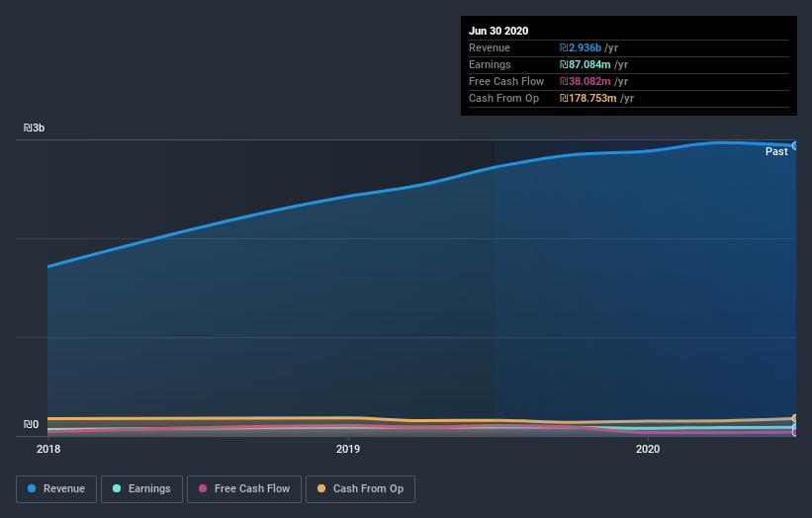Click the tooltip 'Revenue' row label
This screenshot has height=518, width=812.
490,47
